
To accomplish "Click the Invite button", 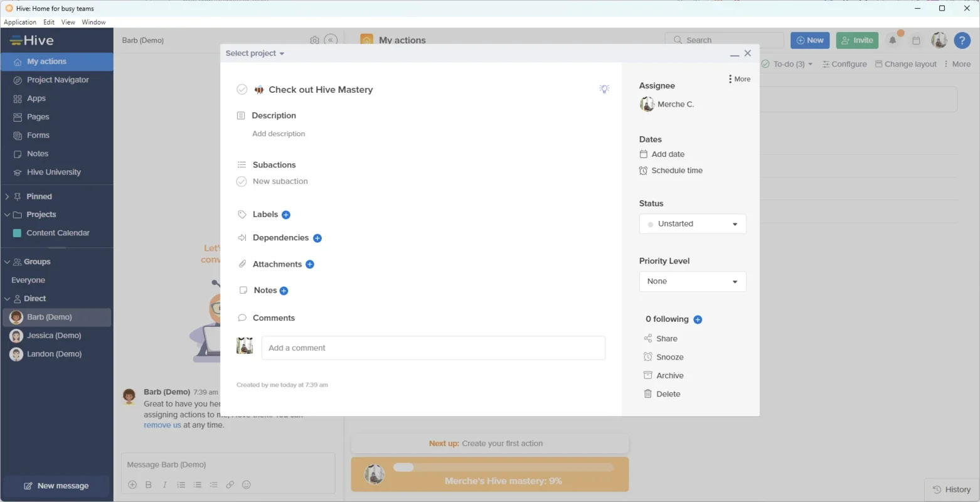I will [857, 40].
